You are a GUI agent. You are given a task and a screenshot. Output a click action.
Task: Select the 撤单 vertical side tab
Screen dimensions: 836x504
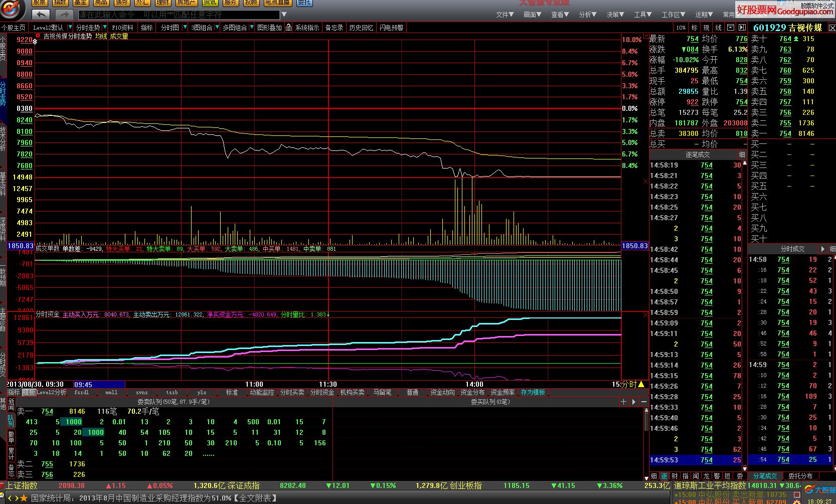coord(11,437)
